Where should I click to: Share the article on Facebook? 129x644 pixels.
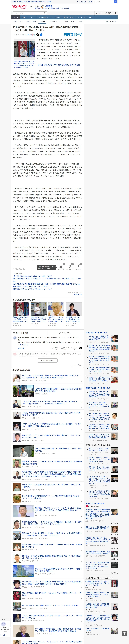tap(41, 35)
